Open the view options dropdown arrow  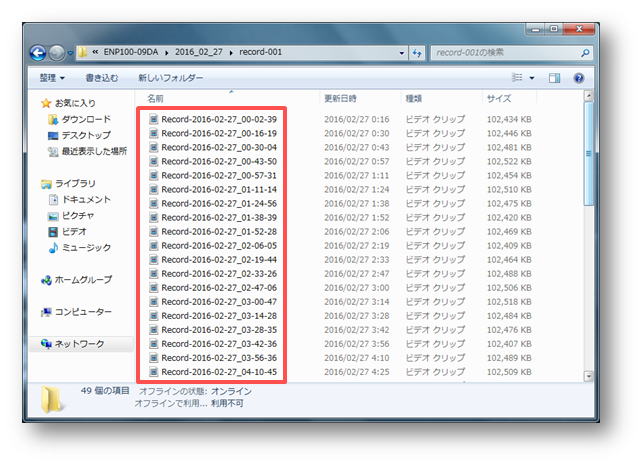[532, 78]
